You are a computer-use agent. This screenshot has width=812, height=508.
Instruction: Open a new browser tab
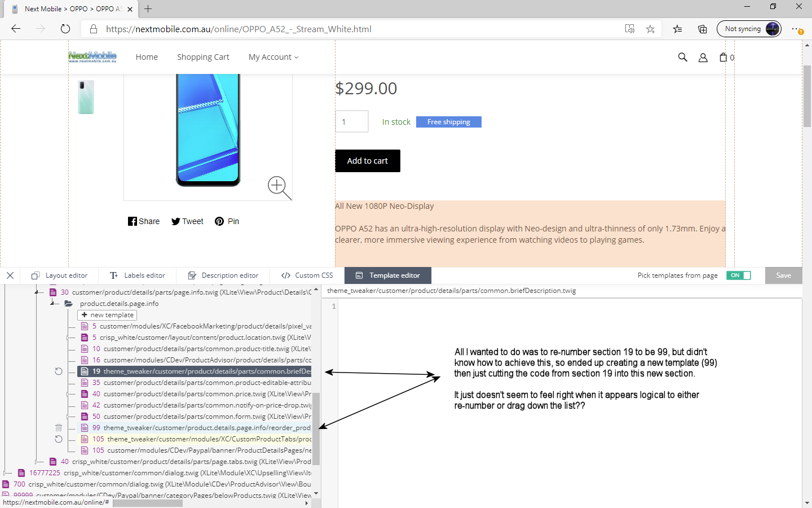point(148,8)
